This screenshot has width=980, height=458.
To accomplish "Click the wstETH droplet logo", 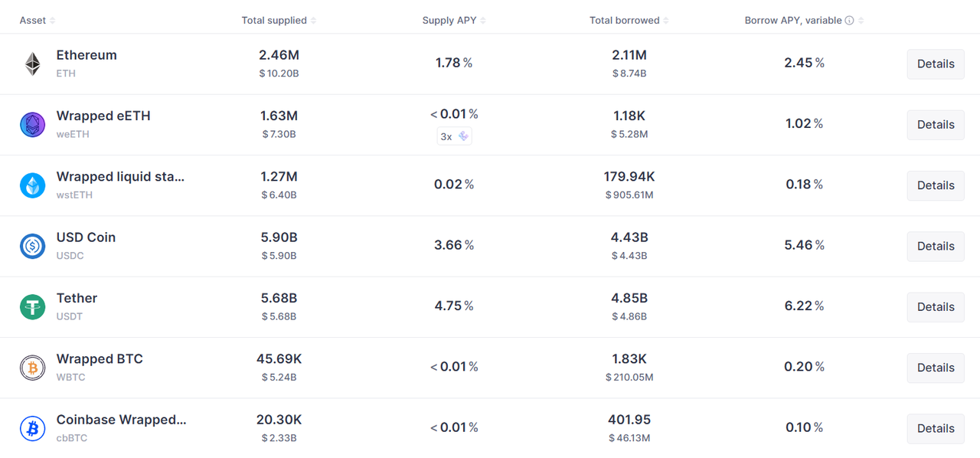I will coord(32,185).
